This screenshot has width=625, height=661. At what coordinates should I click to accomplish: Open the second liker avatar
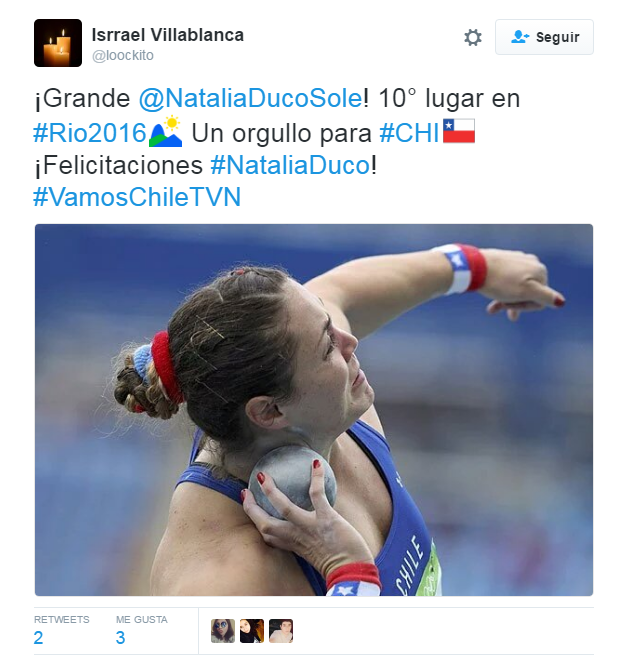click(x=252, y=631)
